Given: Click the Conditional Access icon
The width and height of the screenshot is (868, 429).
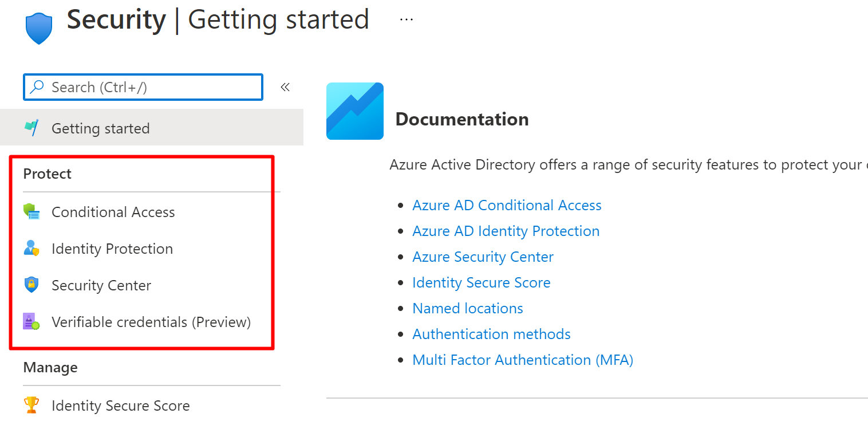Looking at the screenshot, I should (31, 212).
